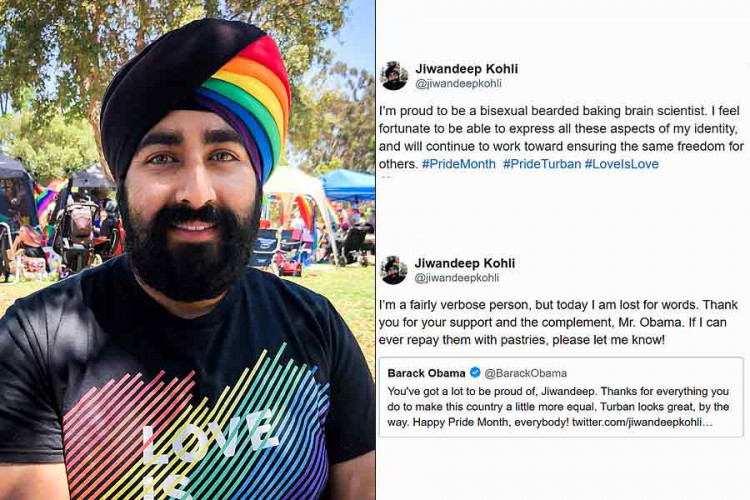Open the twitter.com/jiwandeepkohli link in the quoted tweet
The height and width of the screenshot is (500, 750).
tap(642, 422)
